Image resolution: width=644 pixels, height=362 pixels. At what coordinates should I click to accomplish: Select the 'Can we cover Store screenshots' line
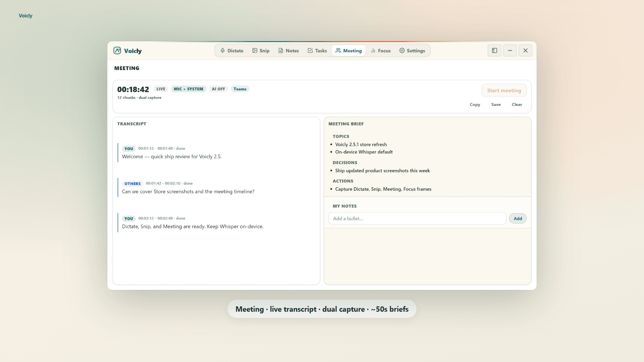pyautogui.click(x=188, y=192)
